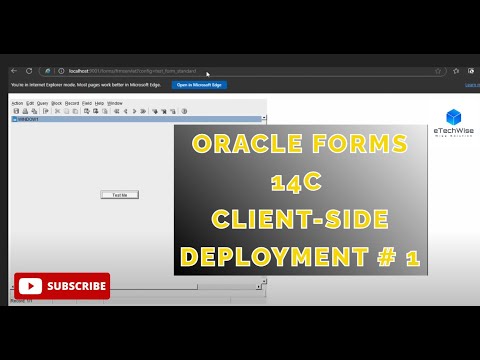Open the browser Collections icon
Screen dimensions: 480x360
click(x=471, y=71)
